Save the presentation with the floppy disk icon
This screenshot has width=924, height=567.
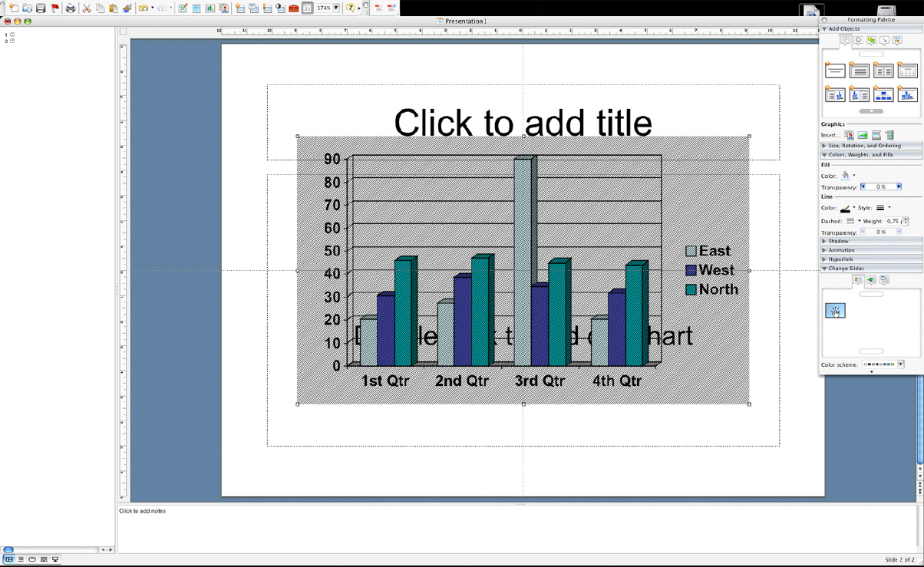tap(41, 8)
